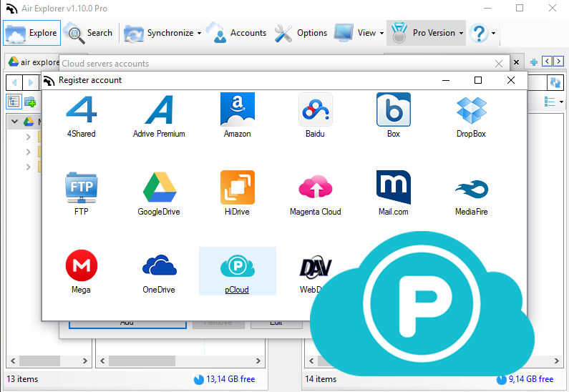Navigate back in left pane

tap(14, 83)
